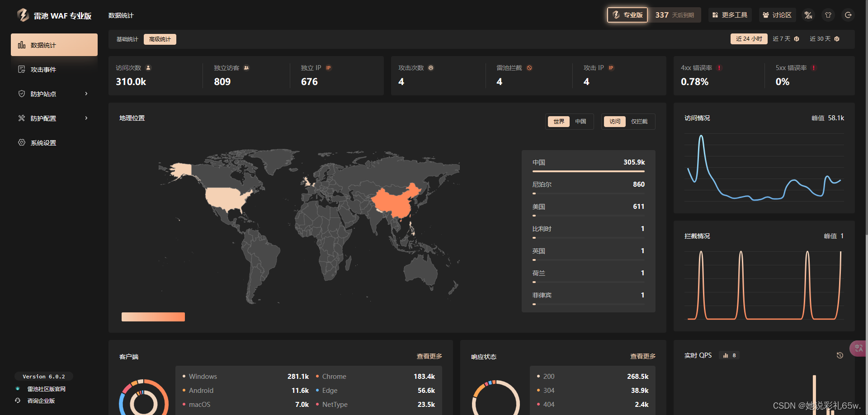Click the 访问次数 user icon
Image resolution: width=868 pixels, height=415 pixels.
click(x=148, y=68)
